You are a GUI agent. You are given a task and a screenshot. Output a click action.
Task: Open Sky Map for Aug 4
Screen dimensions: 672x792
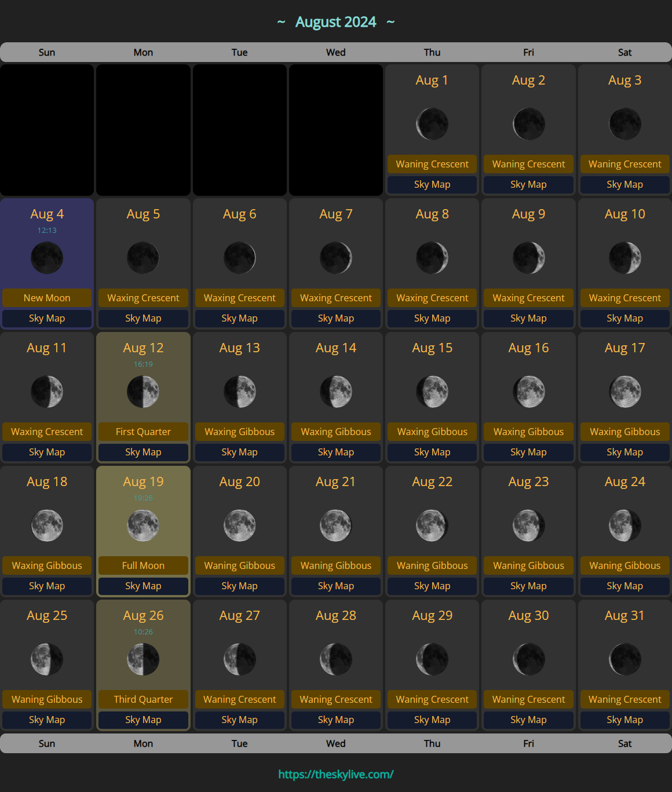(47, 318)
